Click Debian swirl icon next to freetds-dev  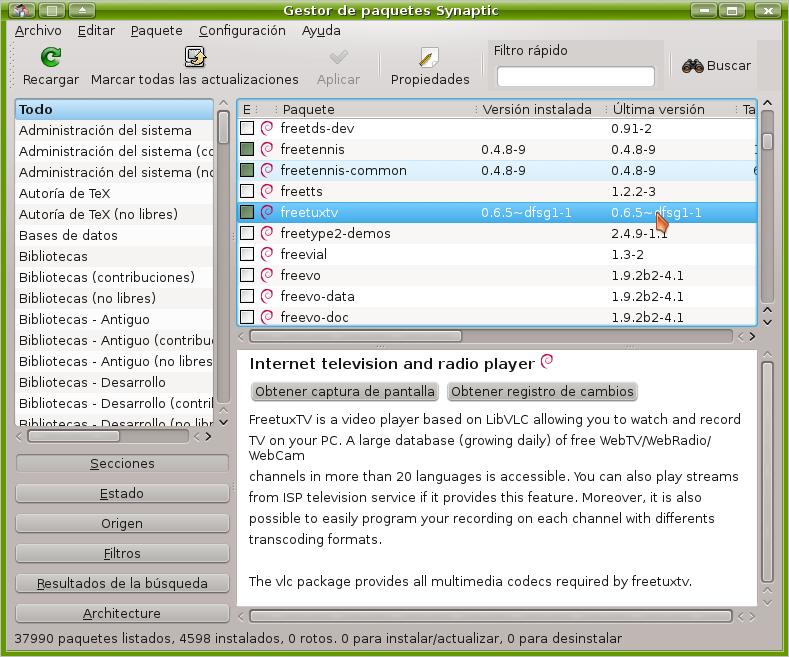pos(267,128)
